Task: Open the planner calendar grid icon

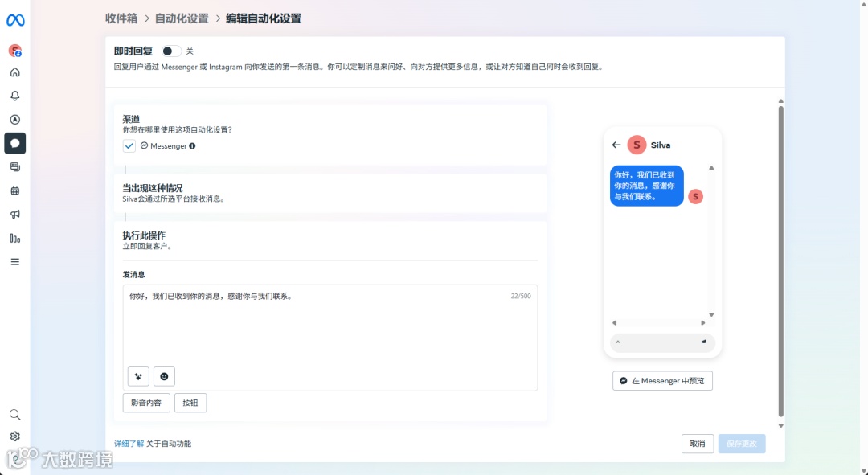Action: click(15, 191)
